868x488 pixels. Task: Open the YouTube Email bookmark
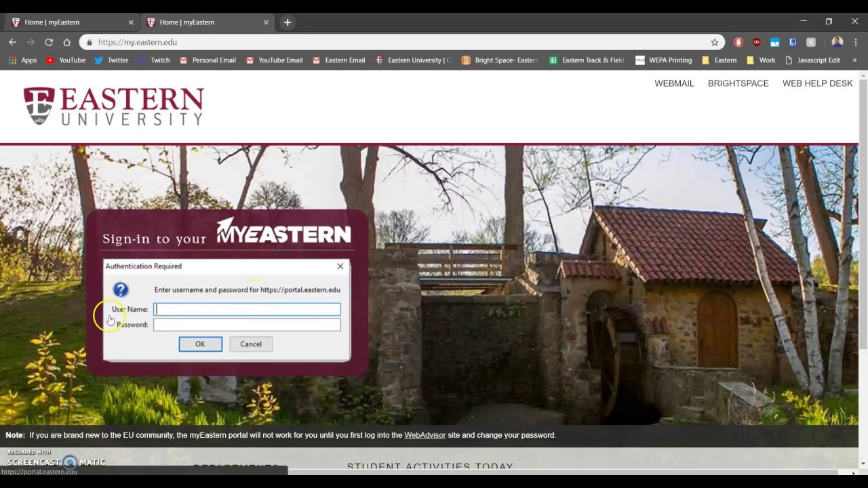(274, 60)
